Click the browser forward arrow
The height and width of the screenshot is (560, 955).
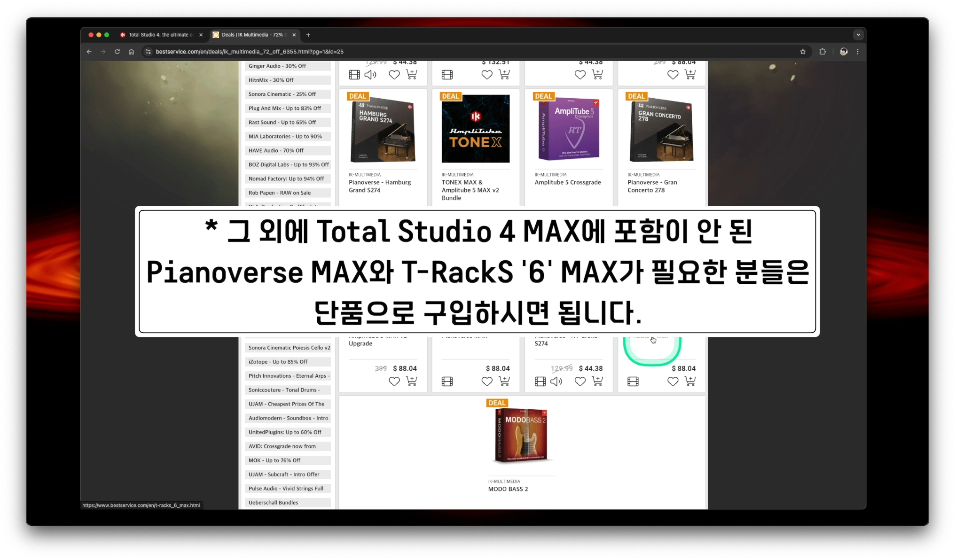(x=103, y=52)
